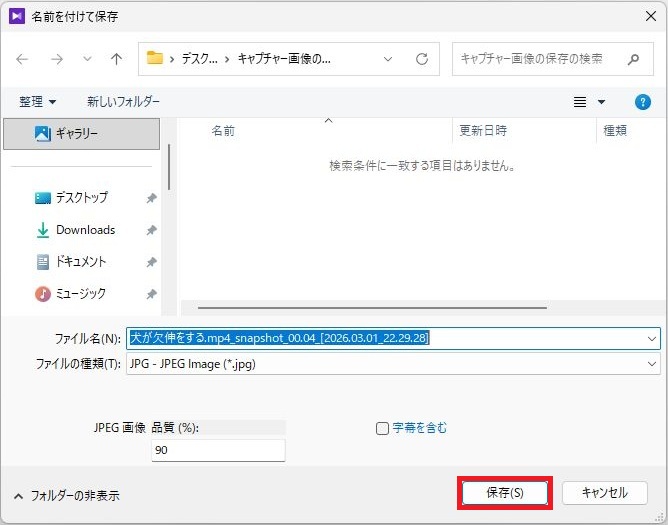Screen dimensions: 668x525
Task: Click the back navigation arrow
Action: click(x=23, y=59)
